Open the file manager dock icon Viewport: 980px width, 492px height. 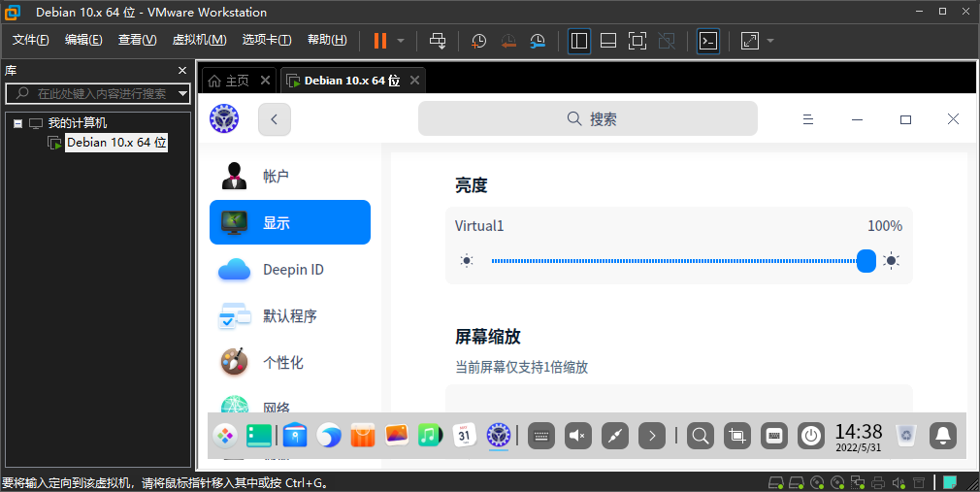pos(295,435)
